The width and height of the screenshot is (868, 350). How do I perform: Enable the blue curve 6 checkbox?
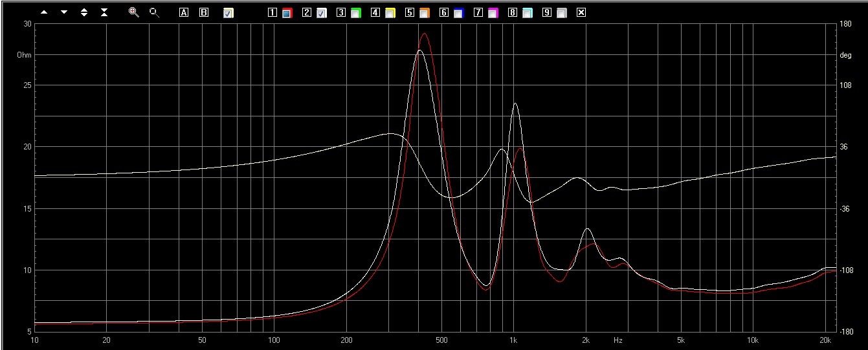coord(458,13)
